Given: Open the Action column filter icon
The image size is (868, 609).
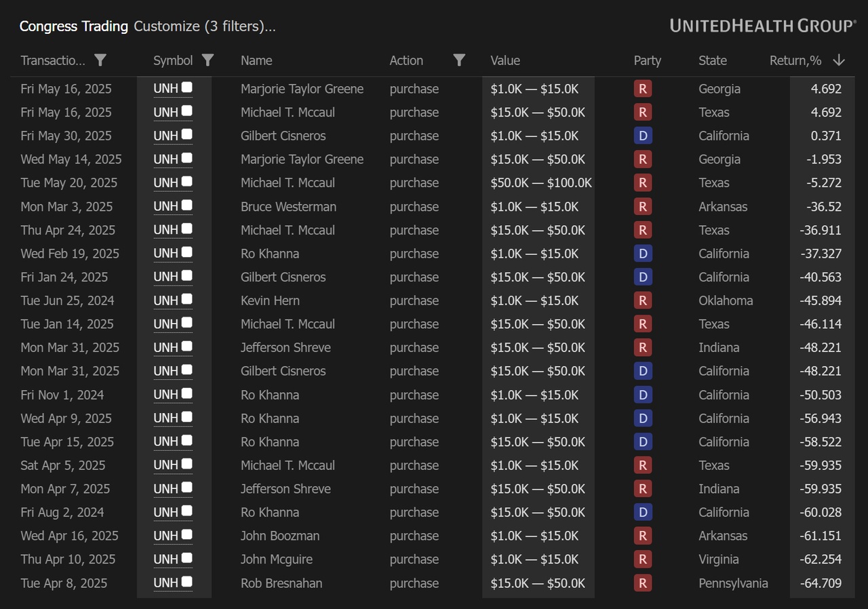Looking at the screenshot, I should click(459, 60).
